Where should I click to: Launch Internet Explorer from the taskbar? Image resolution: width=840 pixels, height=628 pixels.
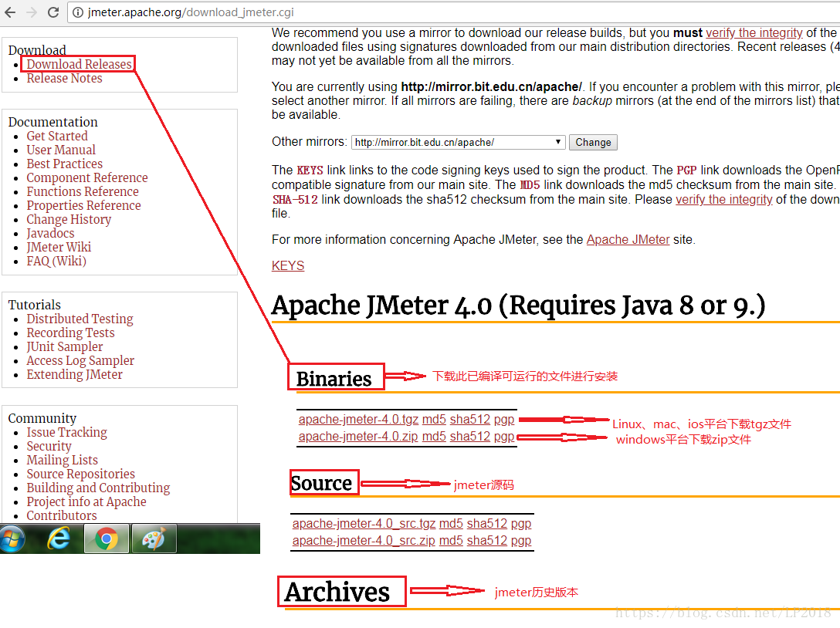(x=59, y=539)
